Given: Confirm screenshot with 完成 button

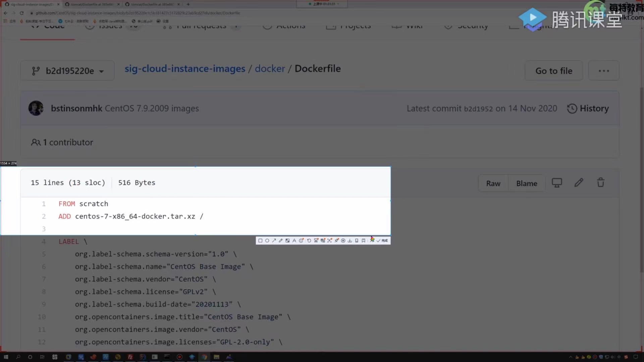Looking at the screenshot, I should [x=382, y=241].
